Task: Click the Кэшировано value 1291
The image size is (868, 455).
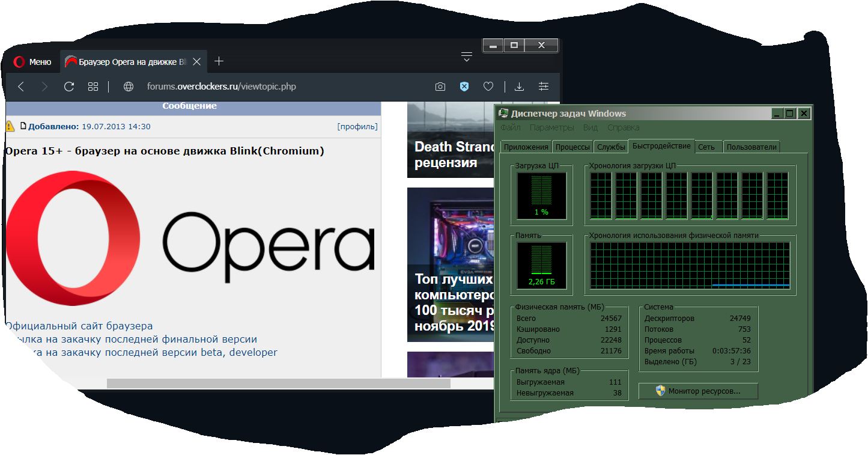Action: pos(613,329)
